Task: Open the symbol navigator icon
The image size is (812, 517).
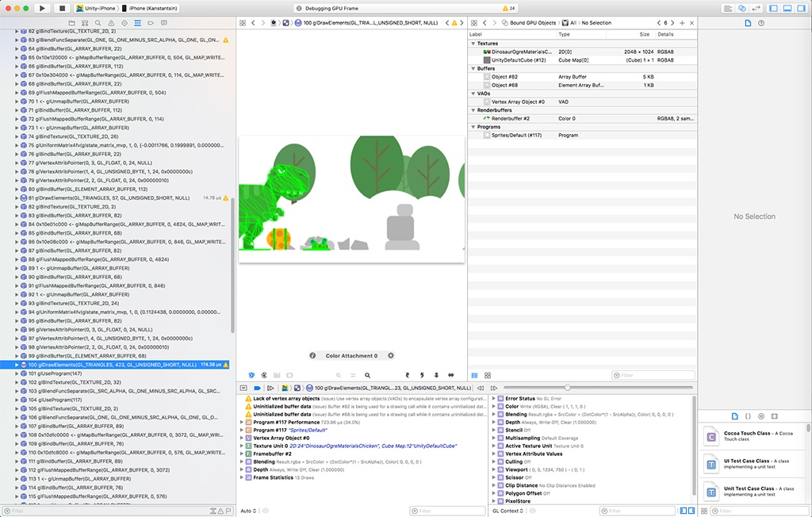Action: click(85, 23)
